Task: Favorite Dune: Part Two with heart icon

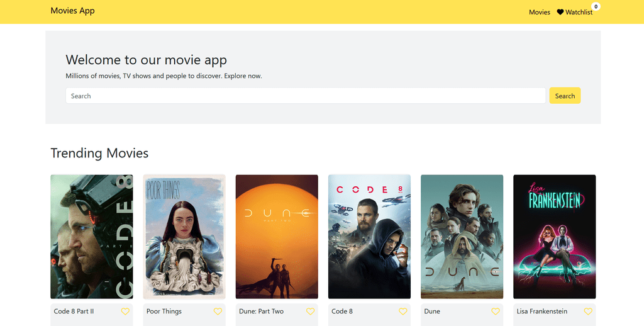Action: coord(311,312)
